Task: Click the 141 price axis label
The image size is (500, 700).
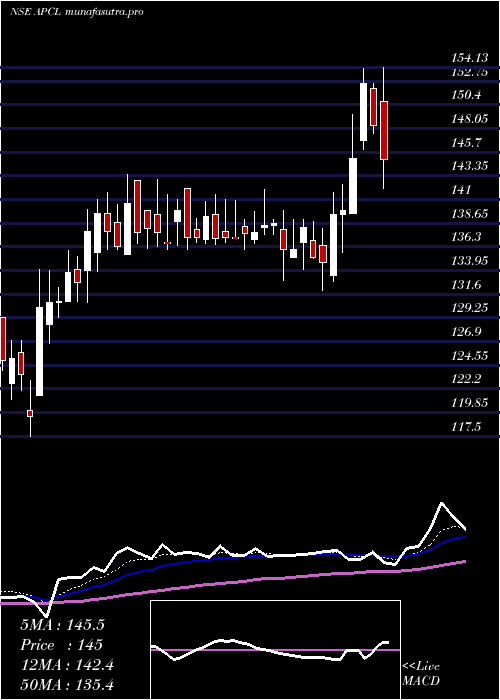Action: click(x=461, y=190)
